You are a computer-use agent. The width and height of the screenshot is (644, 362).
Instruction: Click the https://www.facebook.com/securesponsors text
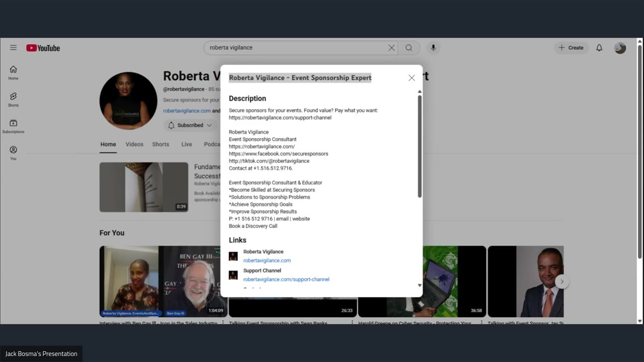pyautogui.click(x=278, y=154)
